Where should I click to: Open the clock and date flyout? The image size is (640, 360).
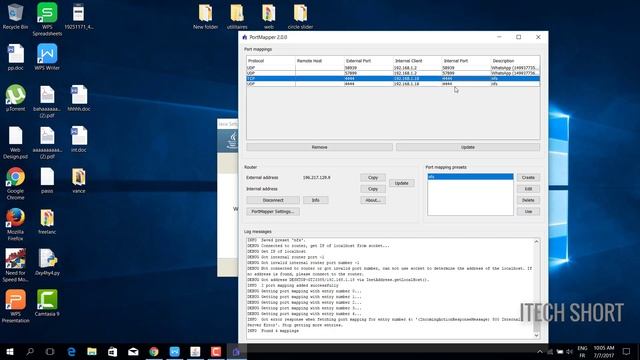click(x=604, y=351)
